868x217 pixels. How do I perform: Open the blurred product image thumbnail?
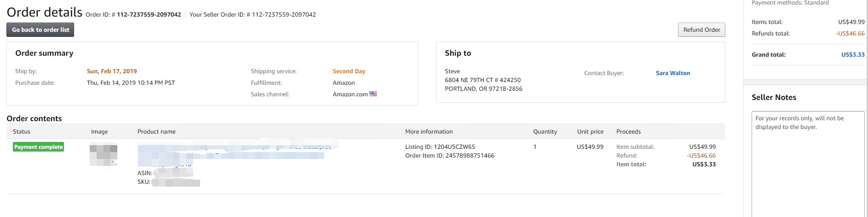pos(103,155)
